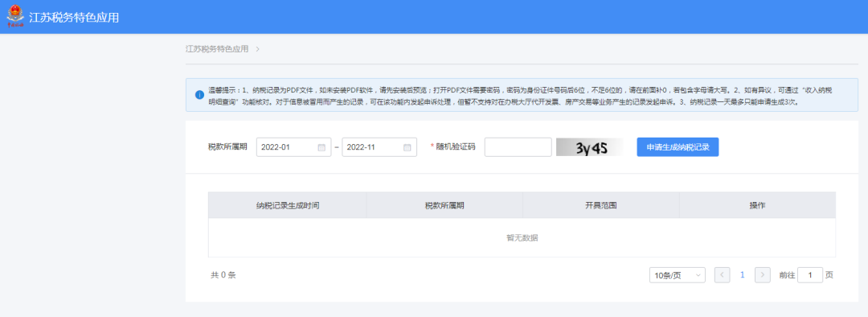Click header title 江苏税务特色应用

(x=74, y=17)
